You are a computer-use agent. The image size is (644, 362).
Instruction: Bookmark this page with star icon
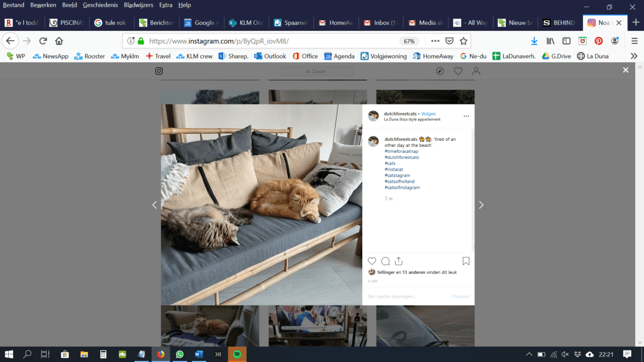[463, 41]
